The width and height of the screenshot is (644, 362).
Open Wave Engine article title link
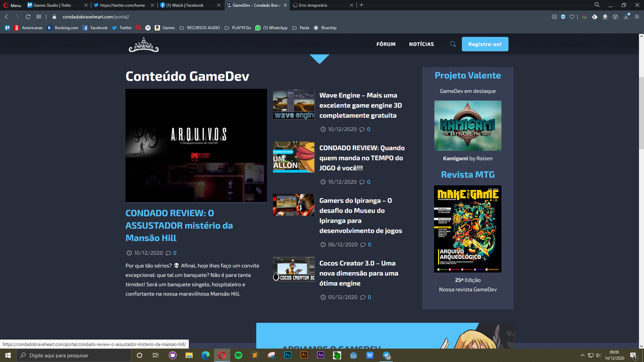click(360, 105)
